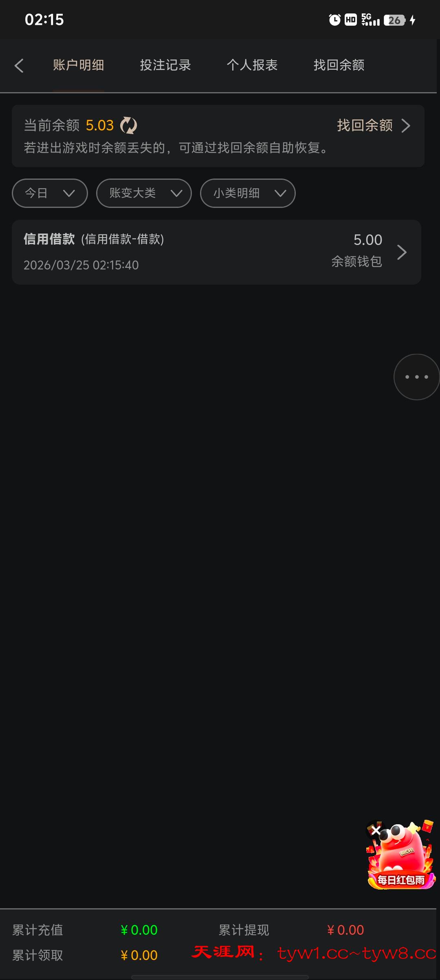The width and height of the screenshot is (440, 980).
Task: Close the daily red packet mascot
Action: (x=376, y=830)
